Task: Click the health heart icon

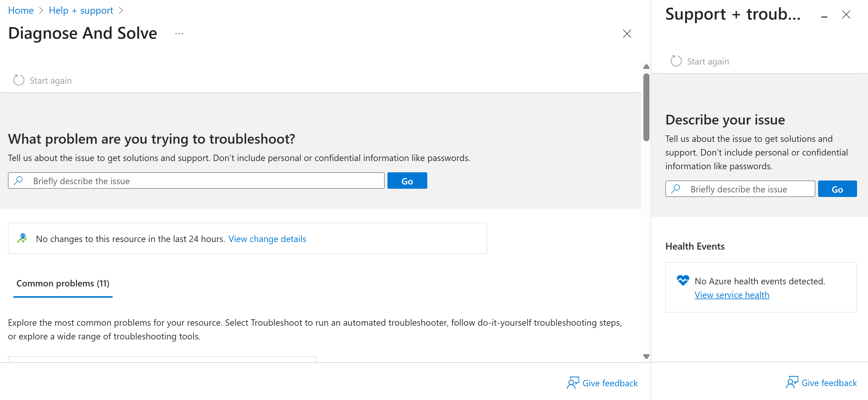Action: click(x=683, y=280)
